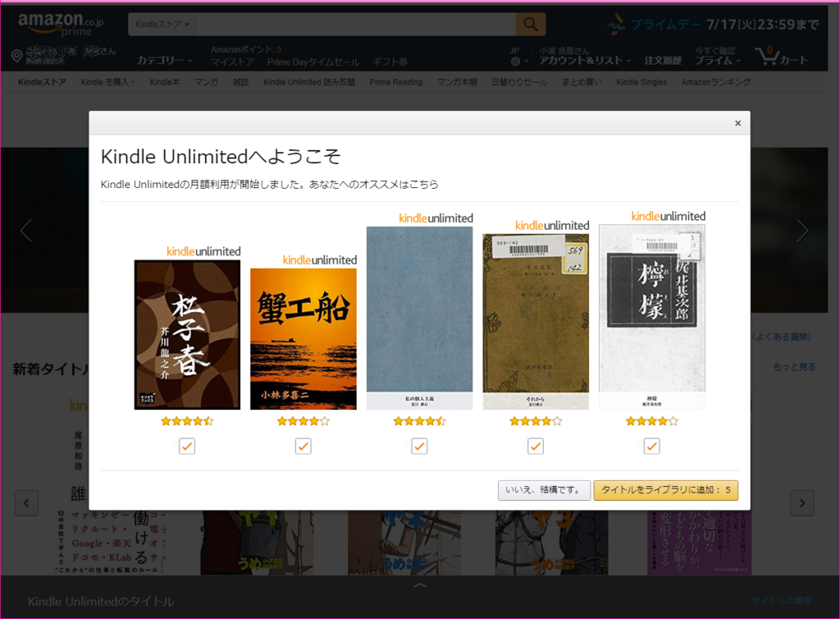Click the Amazon.co.jp prime logo
The image size is (840, 619).
coord(60,24)
